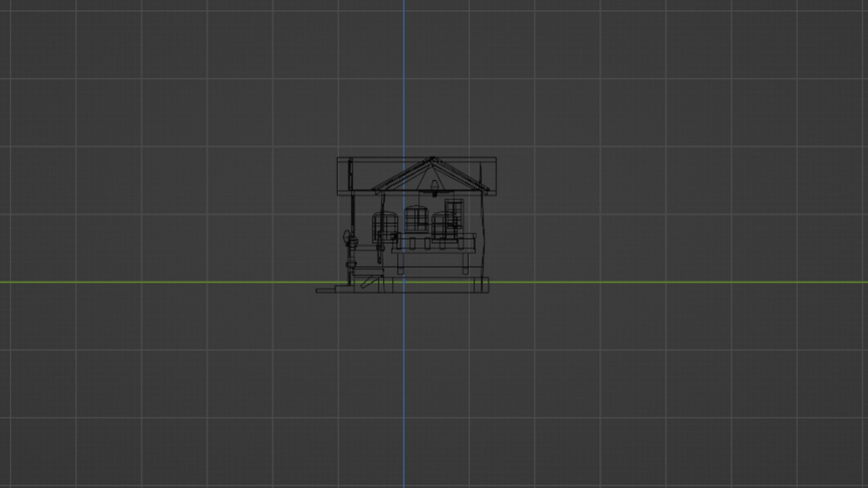The width and height of the screenshot is (868, 488).
Task: Click the leftmost barrel wireframe
Action: [385, 227]
